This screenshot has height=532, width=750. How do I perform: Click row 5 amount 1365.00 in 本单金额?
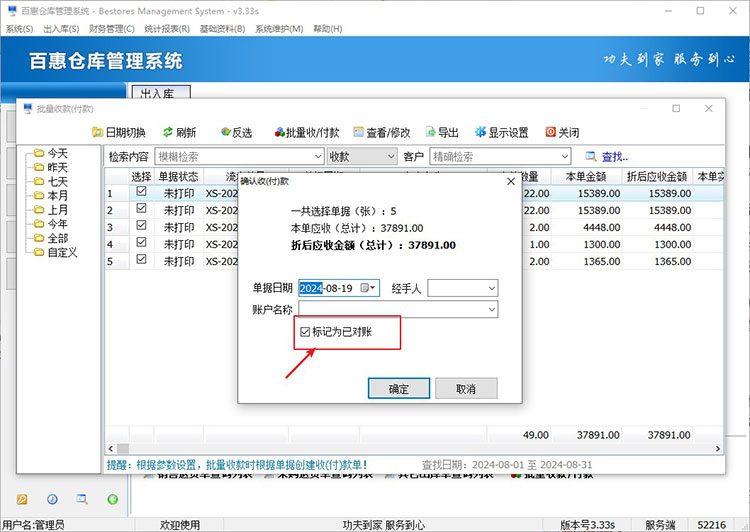click(602, 261)
